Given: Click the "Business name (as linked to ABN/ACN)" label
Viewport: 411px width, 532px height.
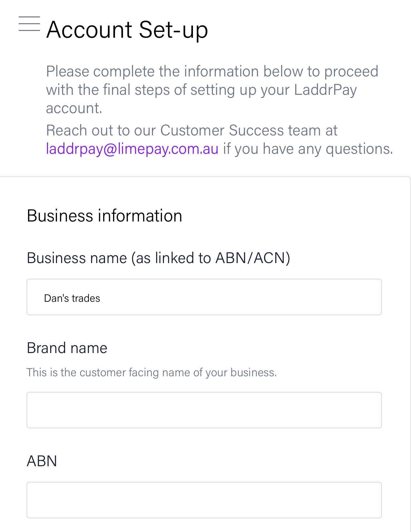Looking at the screenshot, I should point(158,258).
